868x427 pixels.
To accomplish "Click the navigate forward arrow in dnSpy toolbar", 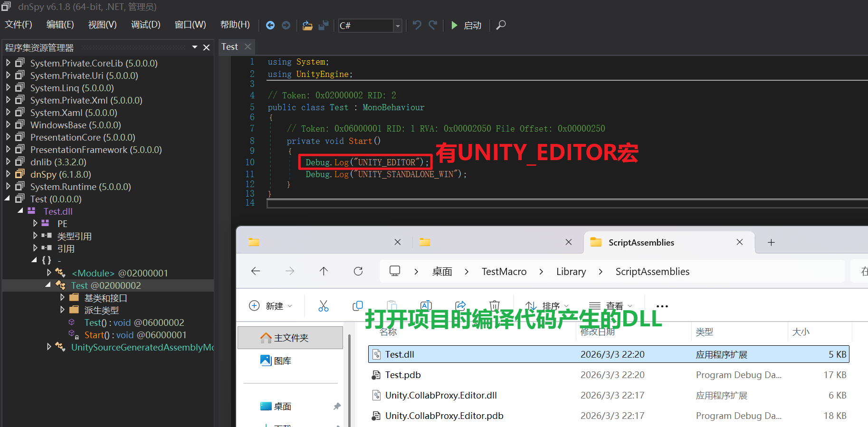I will [x=286, y=25].
